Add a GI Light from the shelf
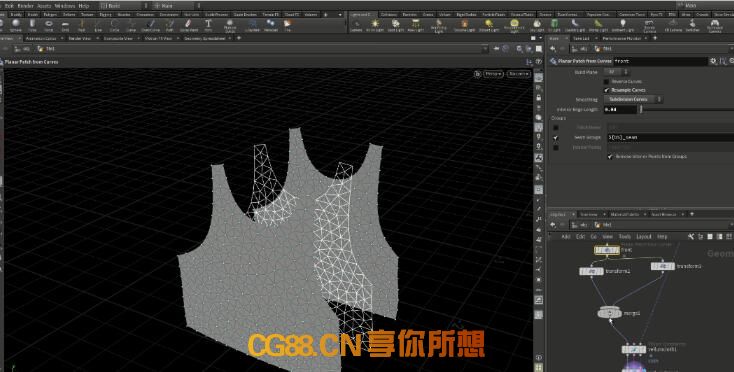734x372 pixels. point(554,25)
